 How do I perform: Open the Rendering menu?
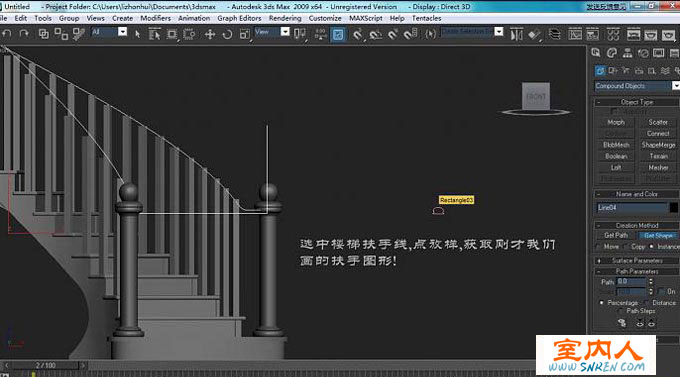(x=285, y=18)
